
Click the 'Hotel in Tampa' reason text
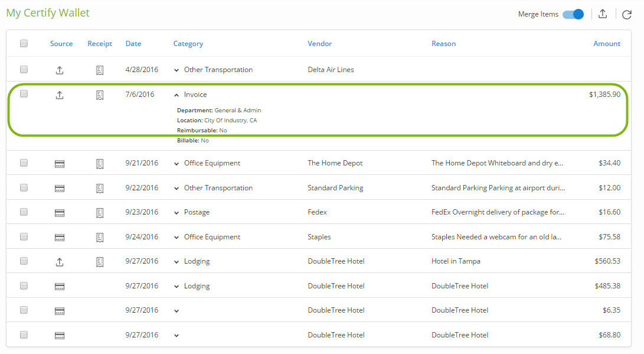(x=456, y=261)
